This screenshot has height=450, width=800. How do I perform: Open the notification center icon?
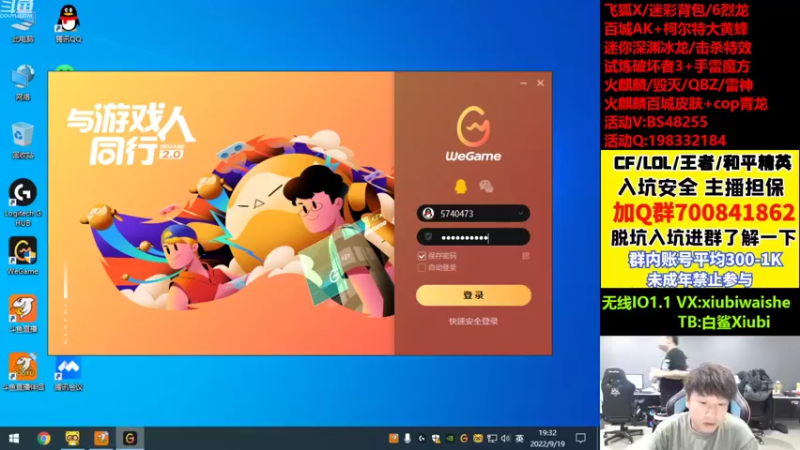click(x=581, y=438)
